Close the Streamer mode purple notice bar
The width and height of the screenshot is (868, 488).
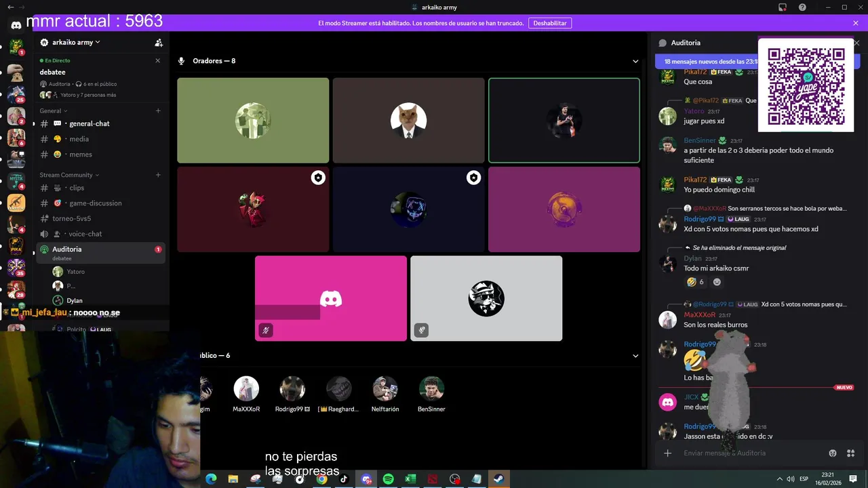(856, 23)
